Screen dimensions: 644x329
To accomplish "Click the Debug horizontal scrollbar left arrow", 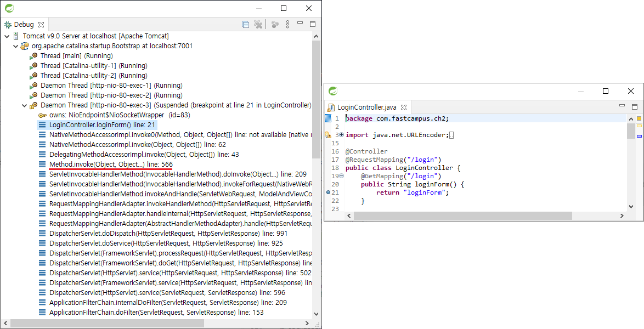I will [x=5, y=324].
